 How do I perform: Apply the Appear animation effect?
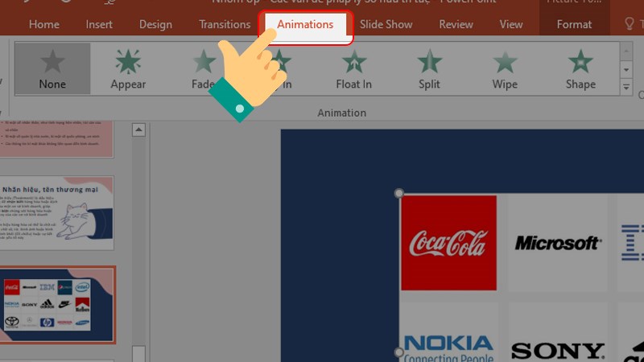click(128, 68)
